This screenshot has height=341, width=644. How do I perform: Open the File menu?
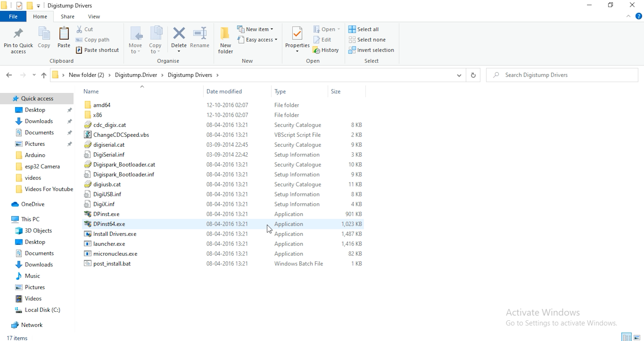pyautogui.click(x=13, y=16)
